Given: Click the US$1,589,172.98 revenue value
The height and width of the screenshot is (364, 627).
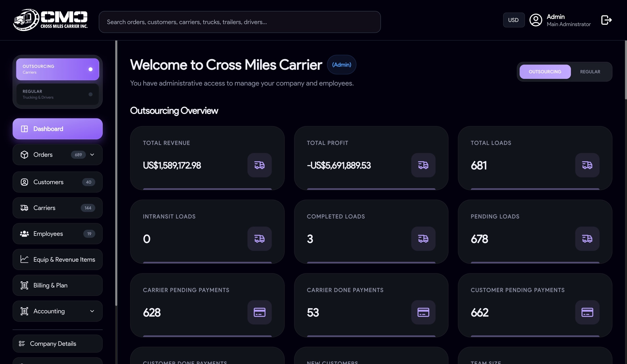Looking at the screenshot, I should click(172, 165).
